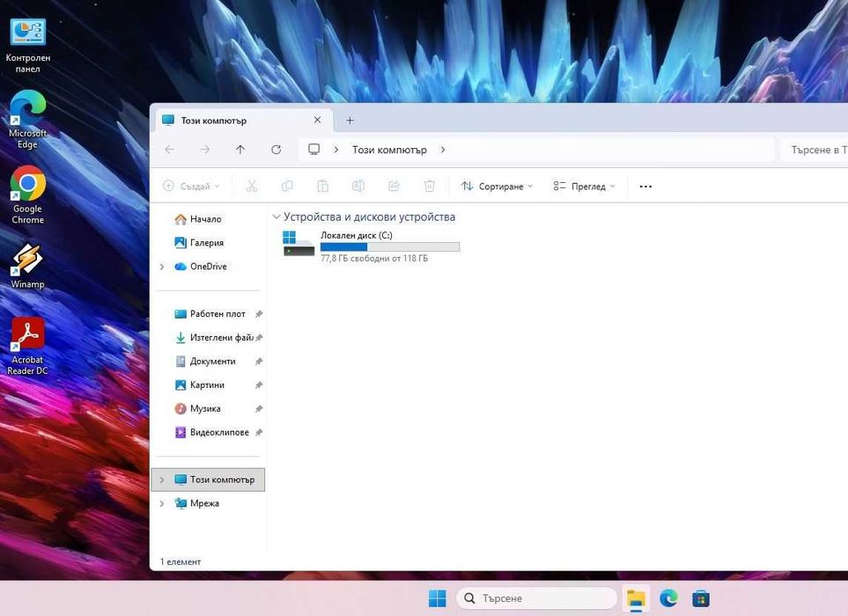Image resolution: width=848 pixels, height=616 pixels.
Task: Launch Edge from the taskbar
Action: click(x=669, y=598)
